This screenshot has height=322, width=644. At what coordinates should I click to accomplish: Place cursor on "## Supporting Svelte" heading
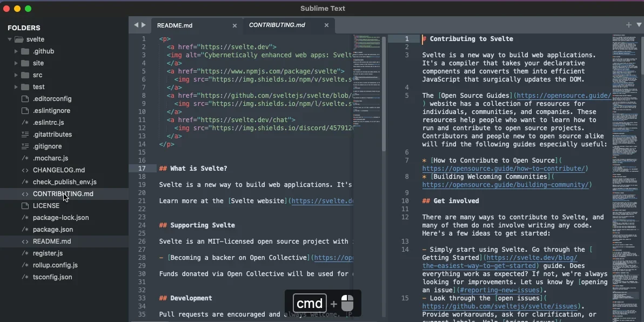(197, 225)
